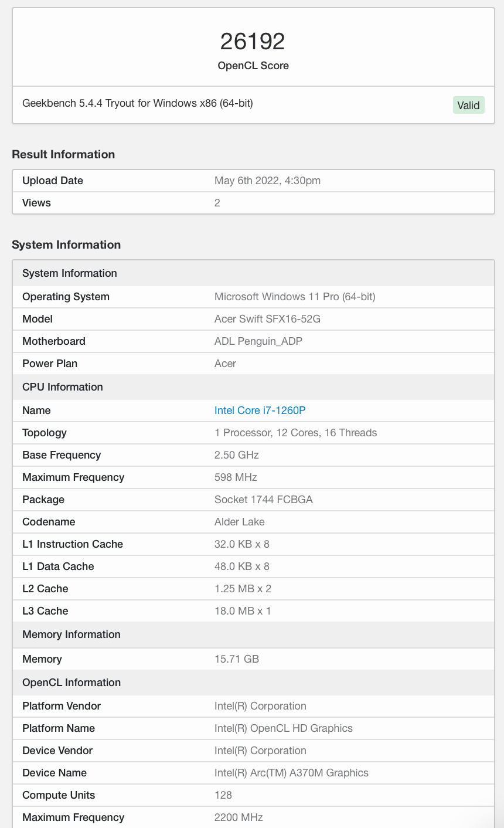This screenshot has width=504, height=828.
Task: Select the Upload Date value May 6th 2022
Action: 267,181
